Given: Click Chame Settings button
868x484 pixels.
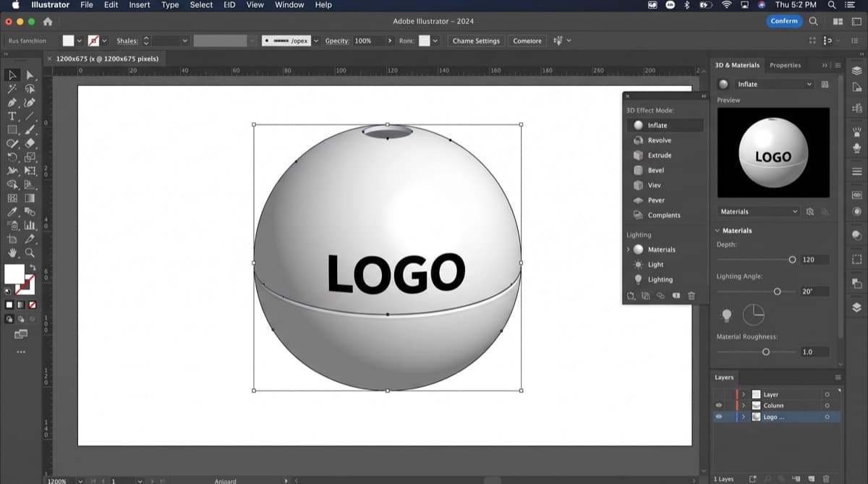Looking at the screenshot, I should 476,41.
